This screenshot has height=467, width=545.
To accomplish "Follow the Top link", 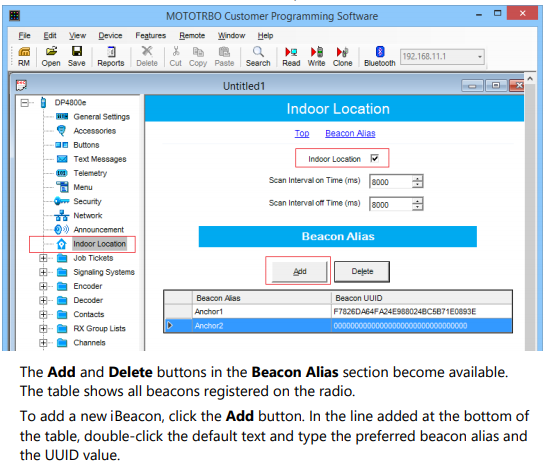I will (x=302, y=133).
